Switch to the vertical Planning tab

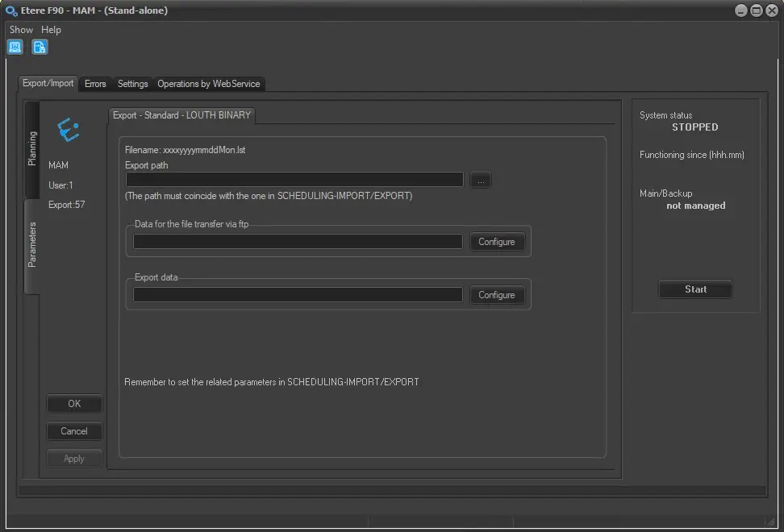pos(32,149)
